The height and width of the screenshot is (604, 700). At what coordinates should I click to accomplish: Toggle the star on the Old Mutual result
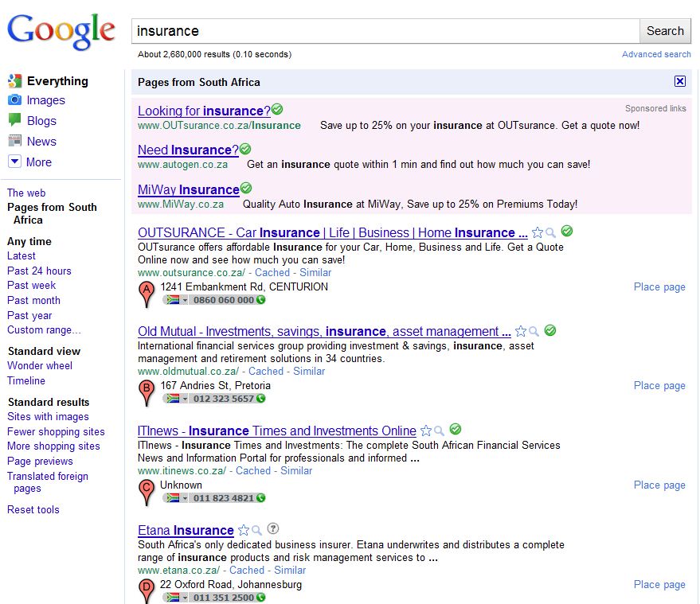522,330
